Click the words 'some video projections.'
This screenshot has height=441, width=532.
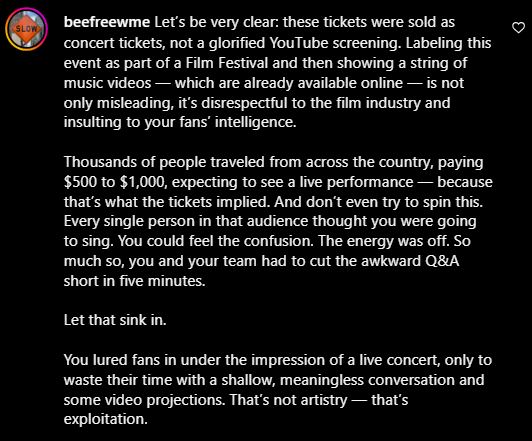145,400
